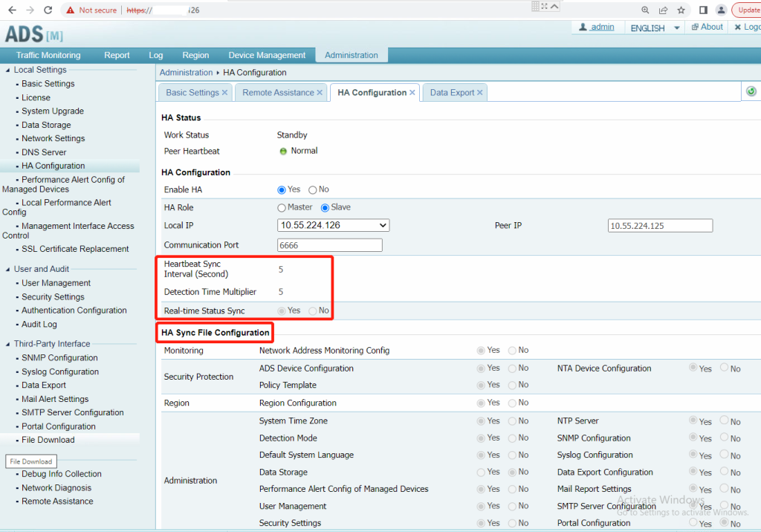This screenshot has width=761, height=532.
Task: Select No for Enable HA
Action: (x=313, y=189)
